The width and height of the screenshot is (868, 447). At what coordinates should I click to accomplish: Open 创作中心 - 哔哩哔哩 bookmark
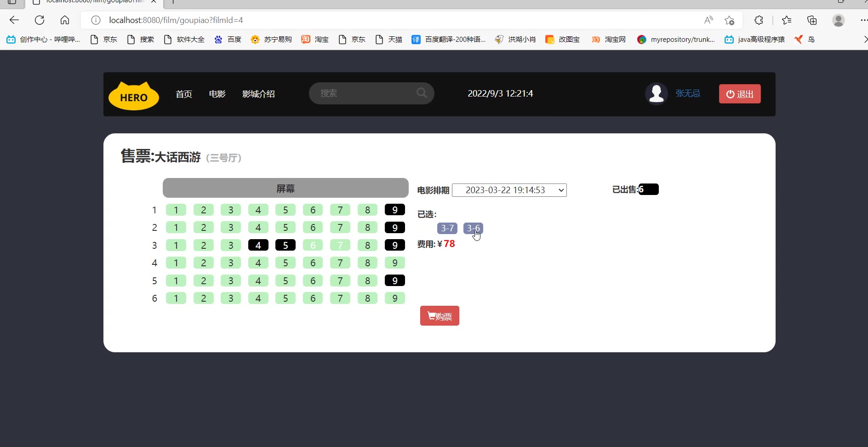(43, 40)
